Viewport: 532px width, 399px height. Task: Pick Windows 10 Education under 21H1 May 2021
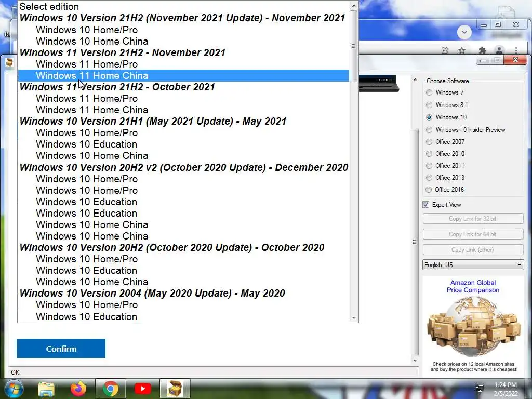click(183, 144)
